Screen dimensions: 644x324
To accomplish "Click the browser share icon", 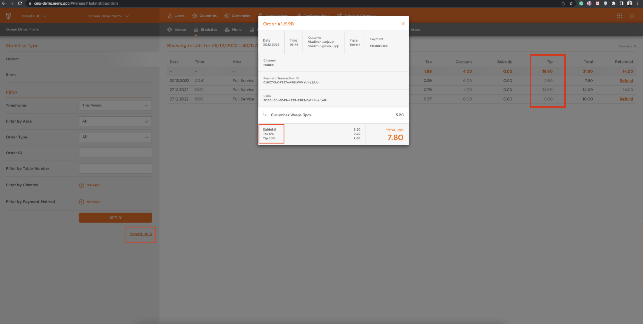I will point(563,3).
